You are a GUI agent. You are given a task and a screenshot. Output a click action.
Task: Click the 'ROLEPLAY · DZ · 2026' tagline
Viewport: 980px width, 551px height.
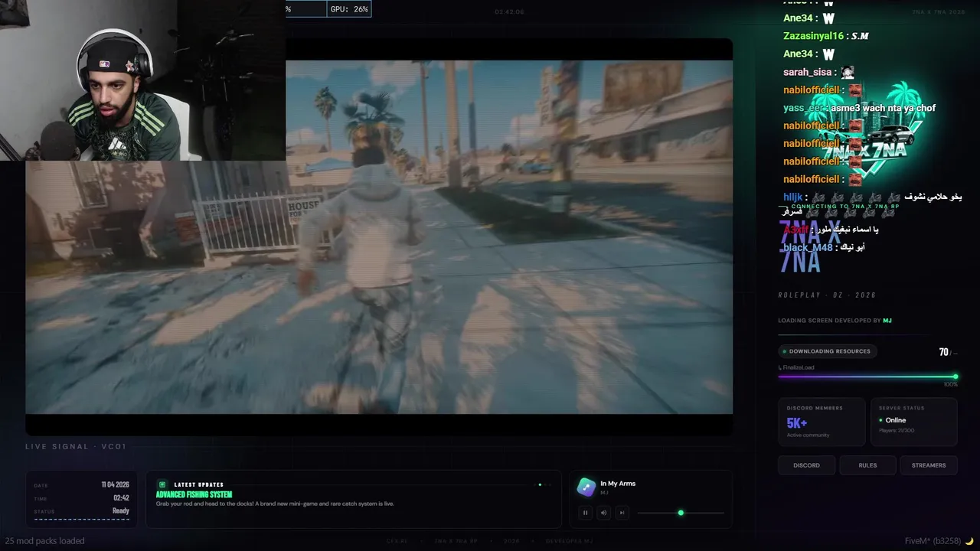(x=827, y=295)
